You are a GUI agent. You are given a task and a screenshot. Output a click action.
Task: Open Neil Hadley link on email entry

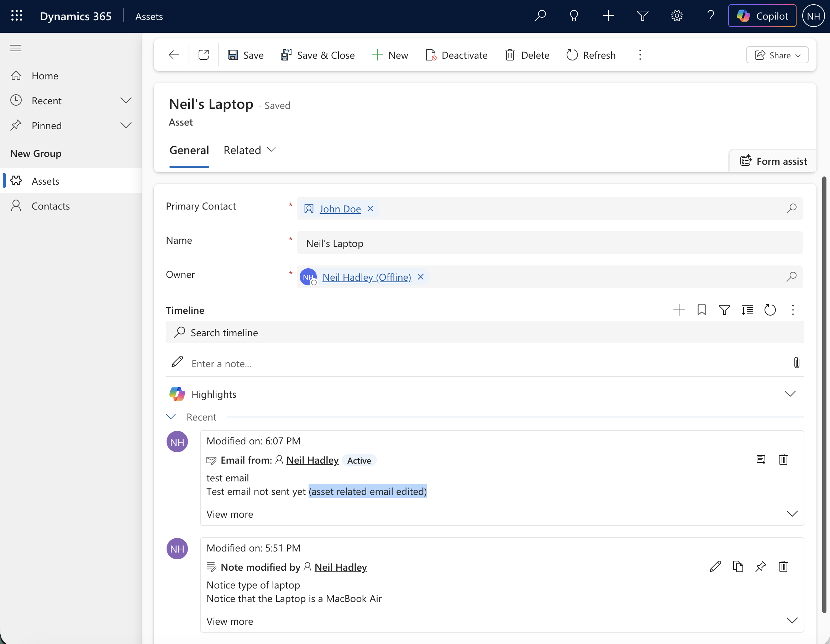(312, 460)
